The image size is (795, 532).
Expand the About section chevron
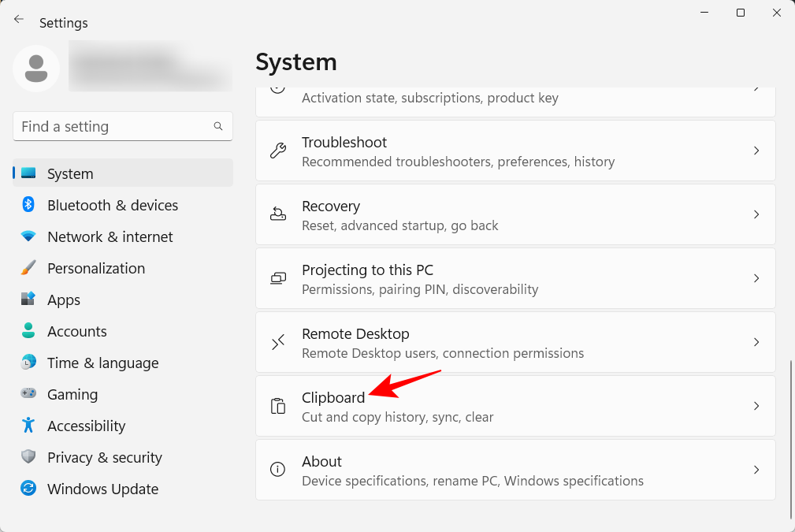click(x=756, y=469)
